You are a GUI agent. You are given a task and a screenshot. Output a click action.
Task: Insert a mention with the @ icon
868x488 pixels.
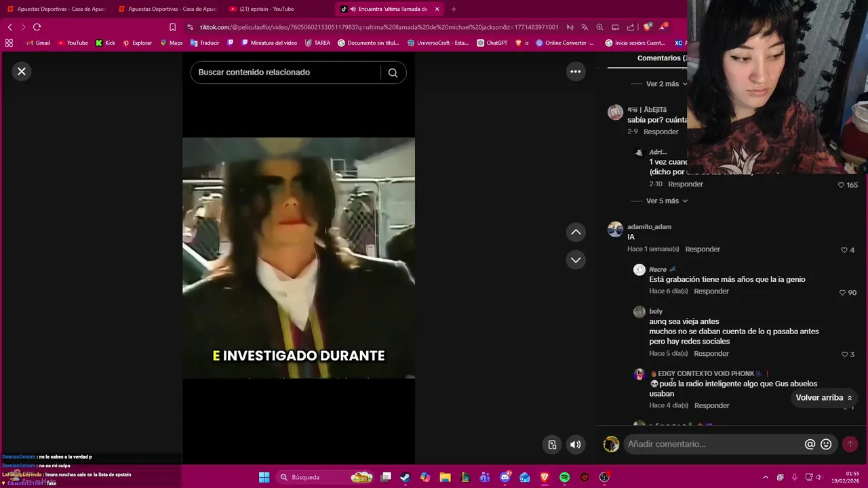click(x=810, y=444)
